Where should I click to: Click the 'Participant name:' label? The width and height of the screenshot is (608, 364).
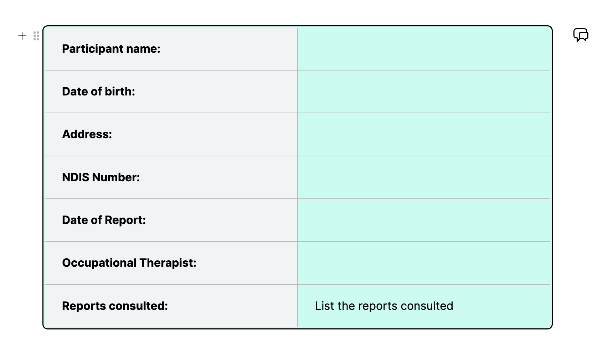pos(111,49)
